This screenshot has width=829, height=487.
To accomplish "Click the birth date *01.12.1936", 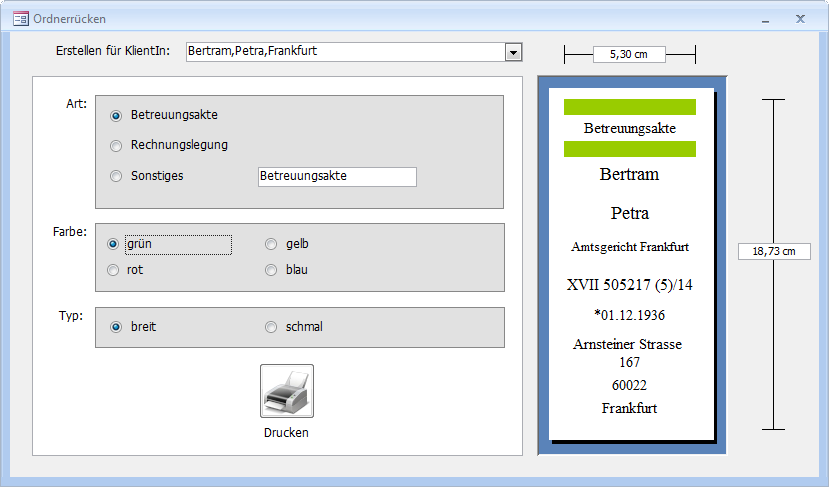I will [x=629, y=315].
